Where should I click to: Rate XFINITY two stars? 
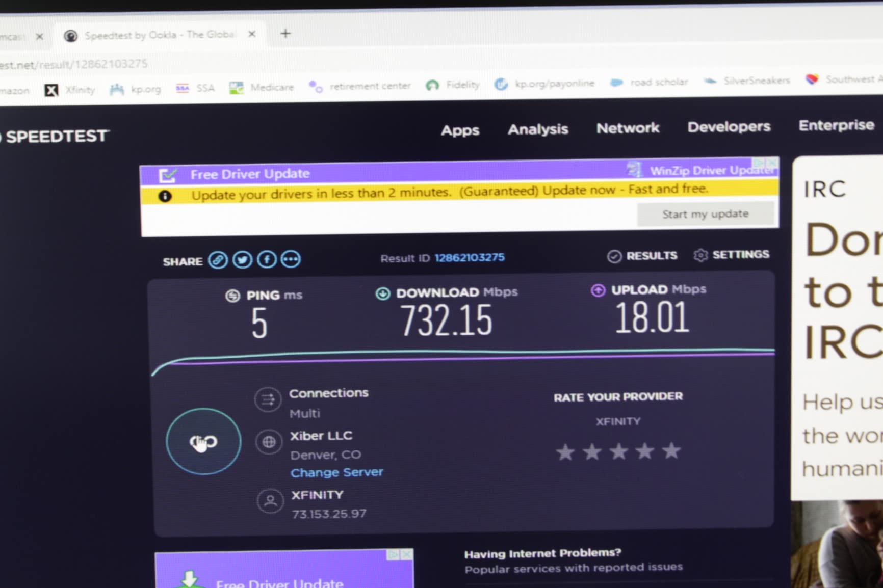pos(592,451)
